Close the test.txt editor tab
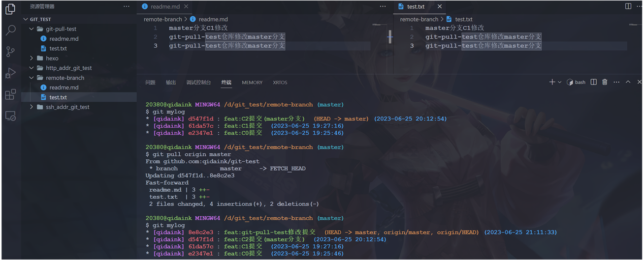The image size is (644, 260). pos(440,6)
